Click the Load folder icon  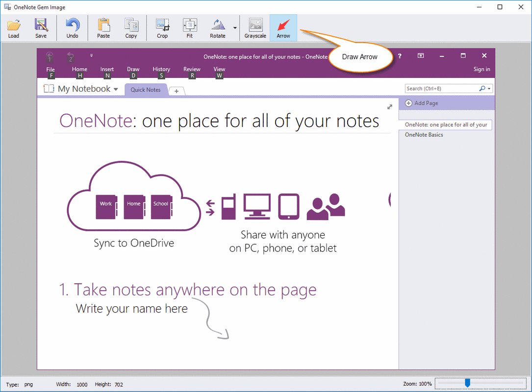pos(14,28)
